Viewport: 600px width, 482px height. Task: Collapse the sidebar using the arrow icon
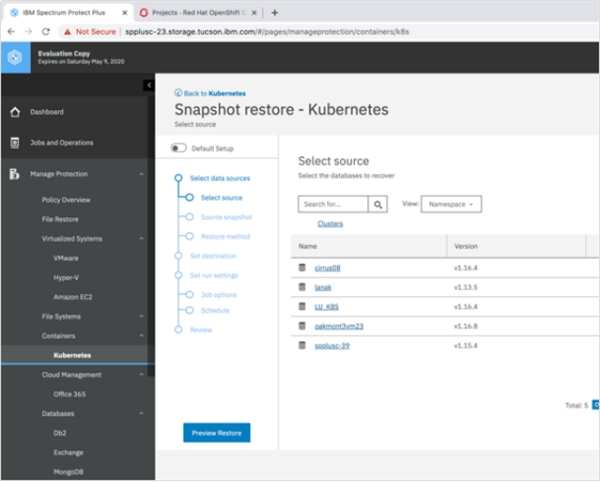pos(148,86)
